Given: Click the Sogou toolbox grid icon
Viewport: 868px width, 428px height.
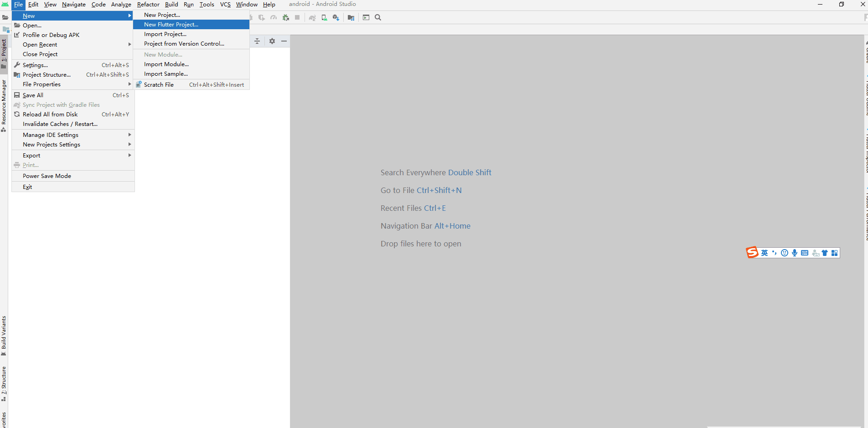Looking at the screenshot, I should tap(835, 253).
